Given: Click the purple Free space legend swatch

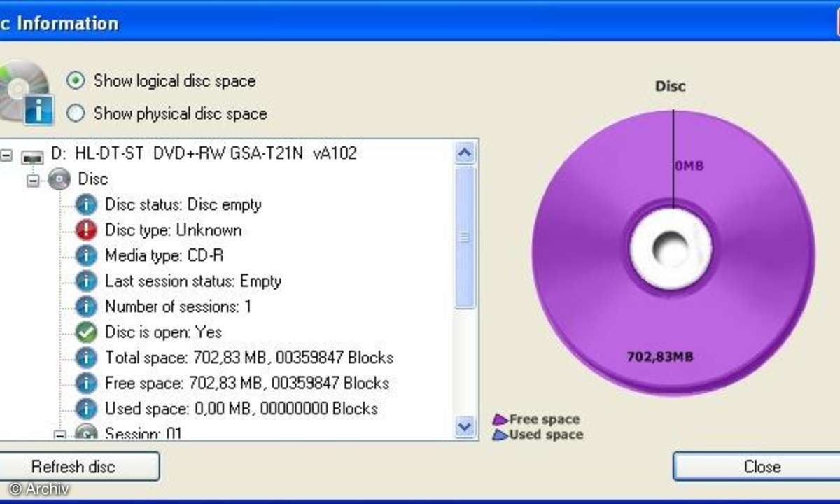Looking at the screenshot, I should pos(500,420).
